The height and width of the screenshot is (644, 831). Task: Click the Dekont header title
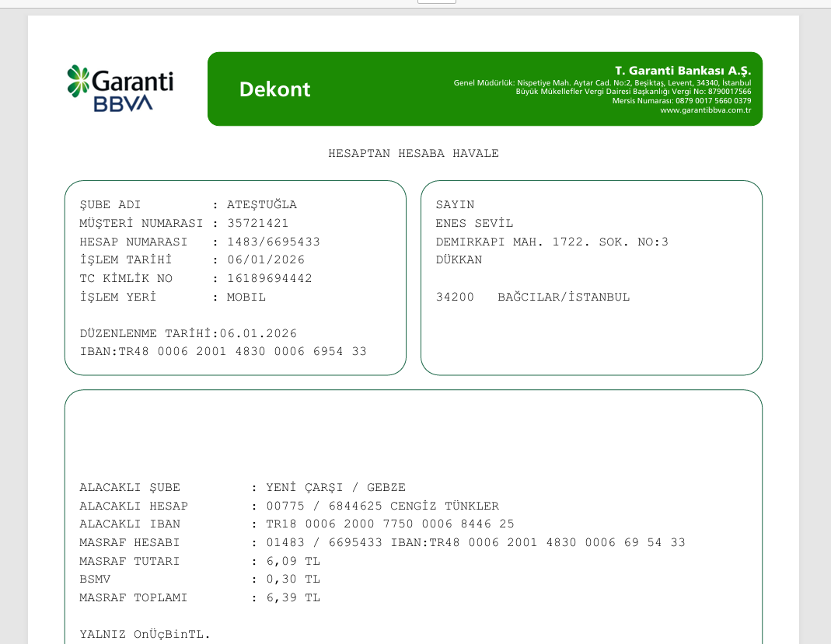[274, 89]
